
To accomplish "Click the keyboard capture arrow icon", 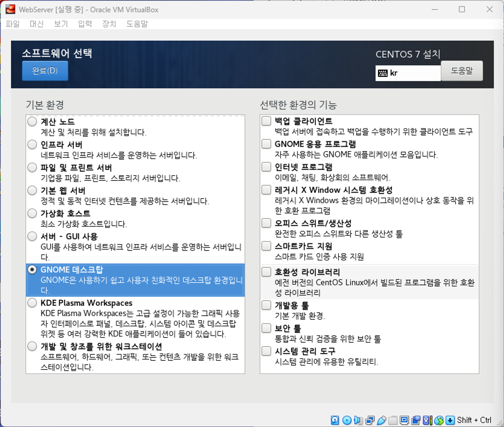I will point(450,420).
